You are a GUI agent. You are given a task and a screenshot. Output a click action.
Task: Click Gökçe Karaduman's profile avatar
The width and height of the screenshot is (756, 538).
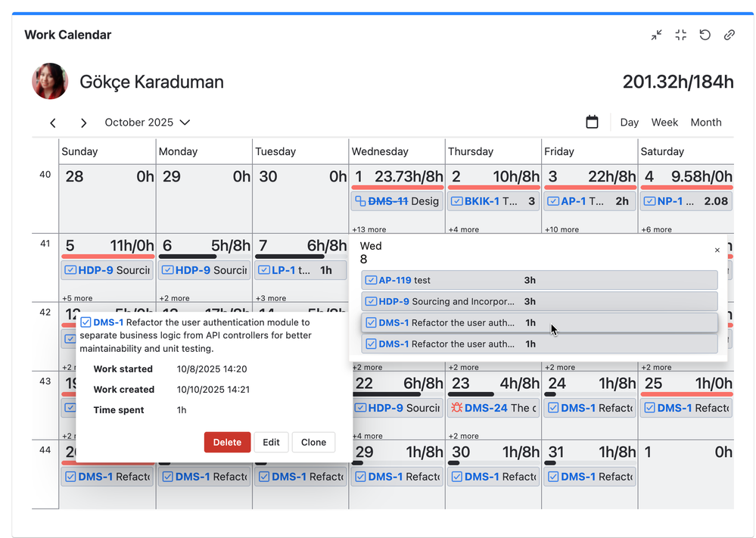tap(50, 82)
